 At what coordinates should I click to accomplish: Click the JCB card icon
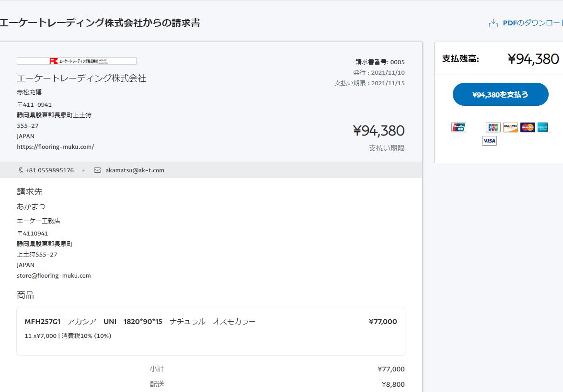click(493, 127)
